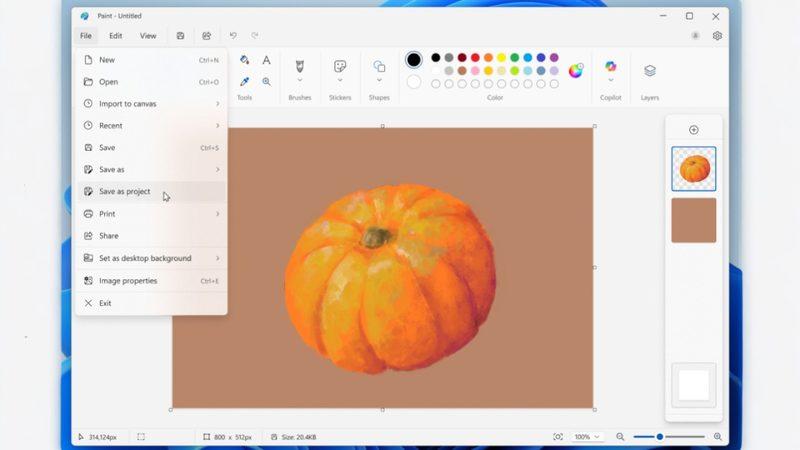This screenshot has width=800, height=450.
Task: Select the brown background layer thumbnail
Action: [693, 220]
